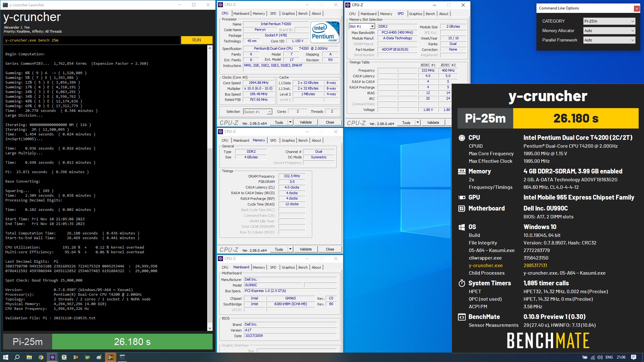
Task: Click the Intel Pentium inside logo
Action: click(x=325, y=32)
